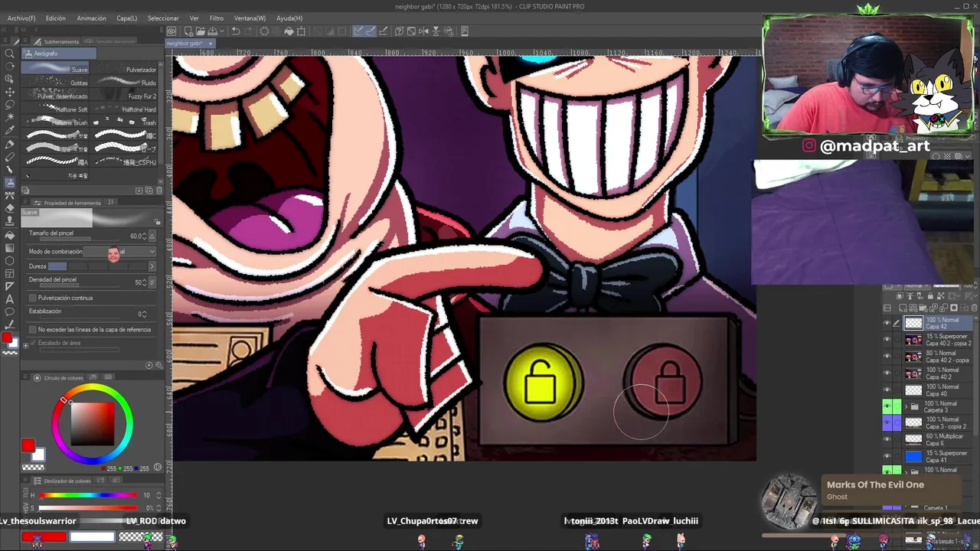
Task: Select the Lasso selection tool
Action: pos(10,105)
